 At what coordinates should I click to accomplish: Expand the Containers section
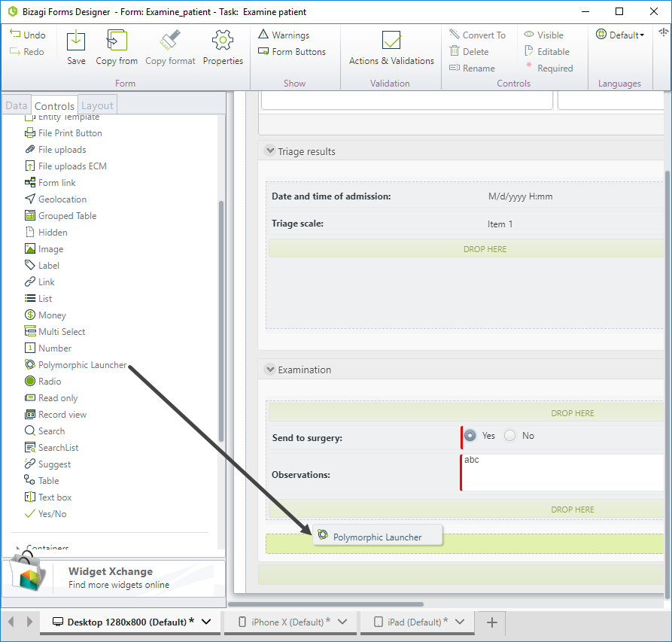point(18,547)
